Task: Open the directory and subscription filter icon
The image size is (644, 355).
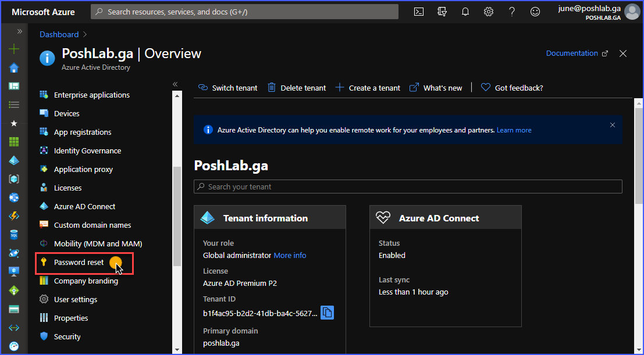Action: coord(442,12)
